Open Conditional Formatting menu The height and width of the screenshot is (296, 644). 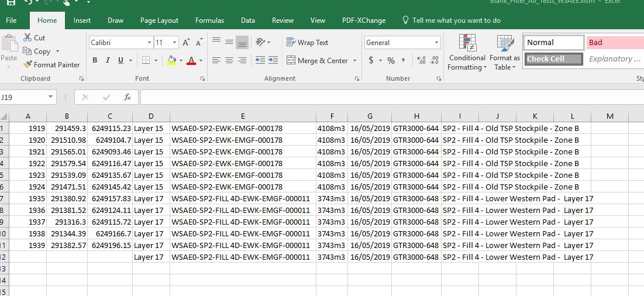(467, 52)
